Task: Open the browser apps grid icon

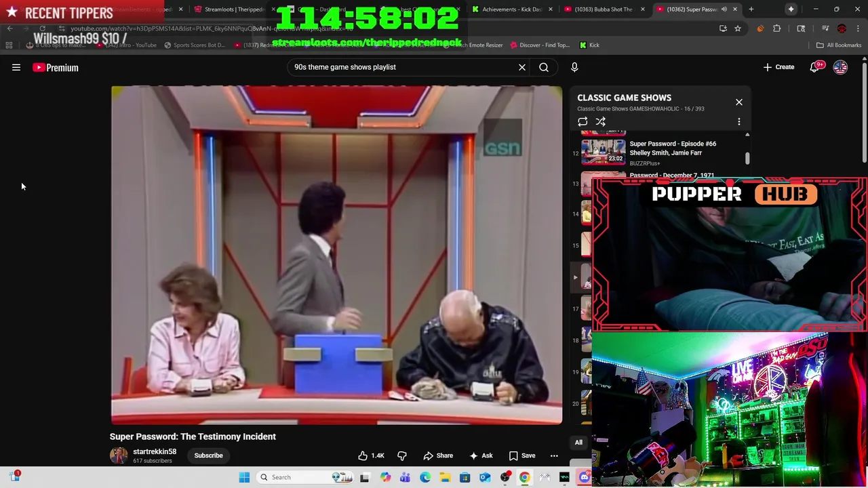Action: click(9, 45)
